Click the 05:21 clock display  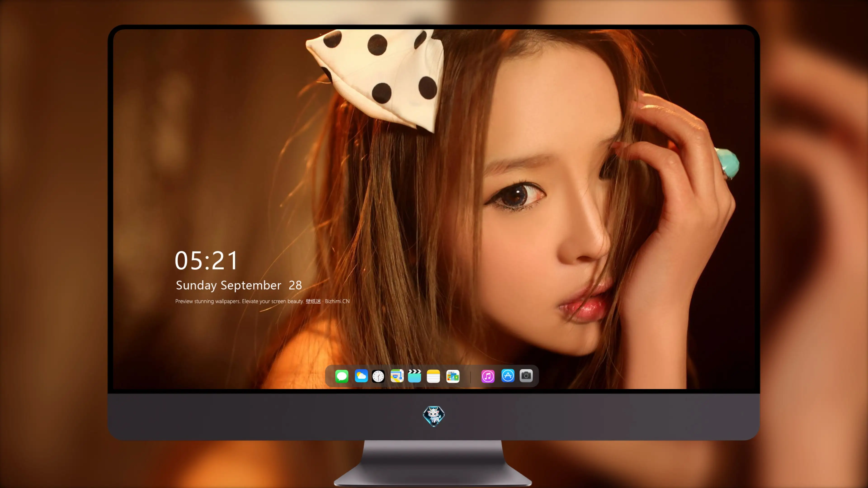point(206,261)
